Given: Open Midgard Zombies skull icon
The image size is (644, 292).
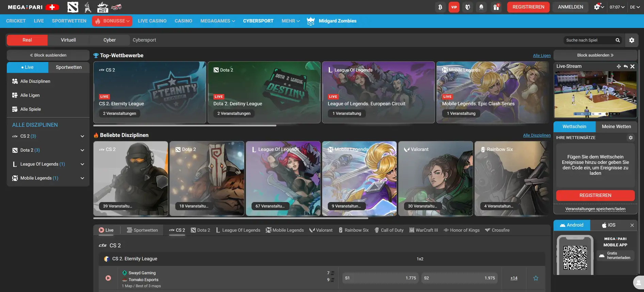Looking at the screenshot, I should [310, 21].
